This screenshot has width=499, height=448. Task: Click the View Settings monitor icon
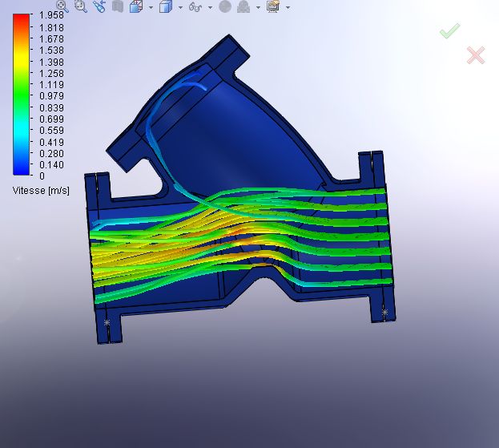tap(273, 6)
